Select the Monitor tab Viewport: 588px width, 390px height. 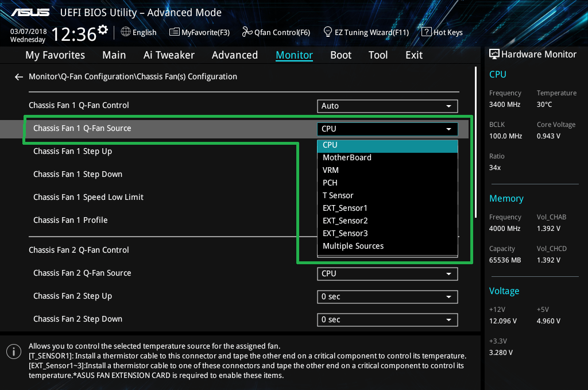[x=295, y=55]
